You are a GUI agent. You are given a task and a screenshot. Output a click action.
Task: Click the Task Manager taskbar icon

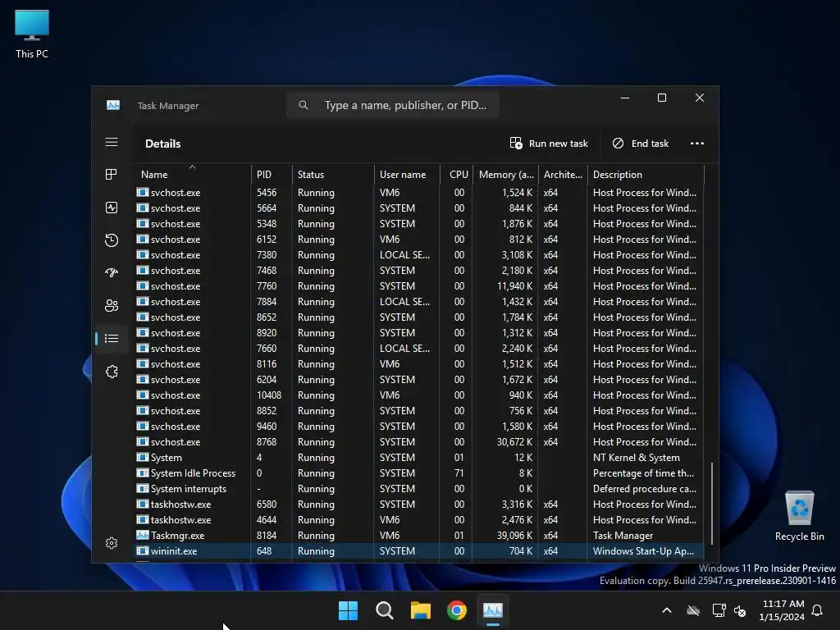[x=493, y=610]
